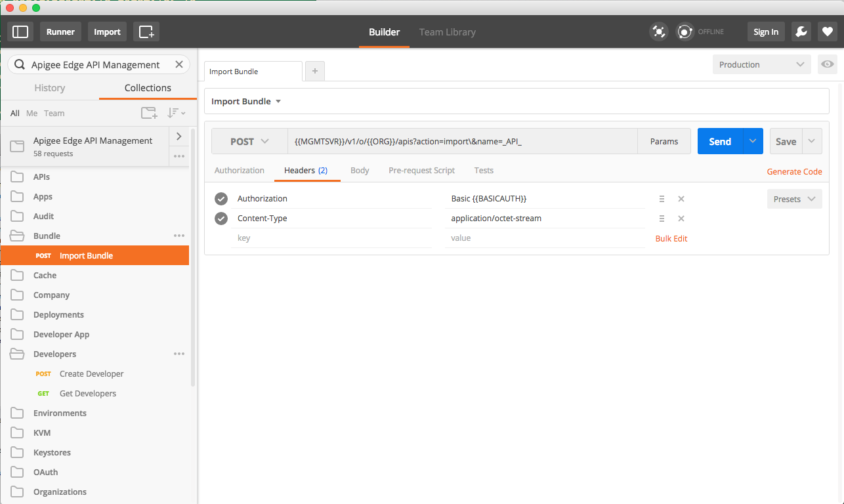Open the Collections sidebar tab
844x504 pixels.
(x=148, y=88)
